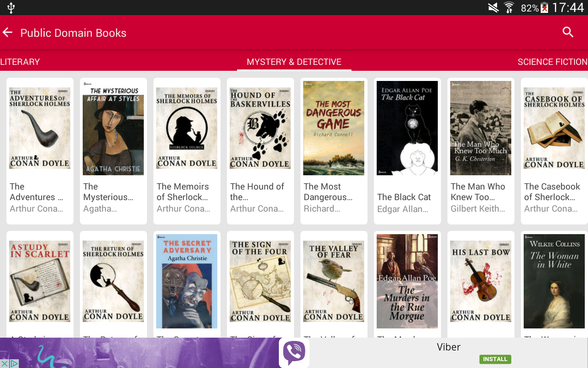The width and height of the screenshot is (588, 368).
Task: Open A Study in Scarlet cover
Action: coord(40,282)
